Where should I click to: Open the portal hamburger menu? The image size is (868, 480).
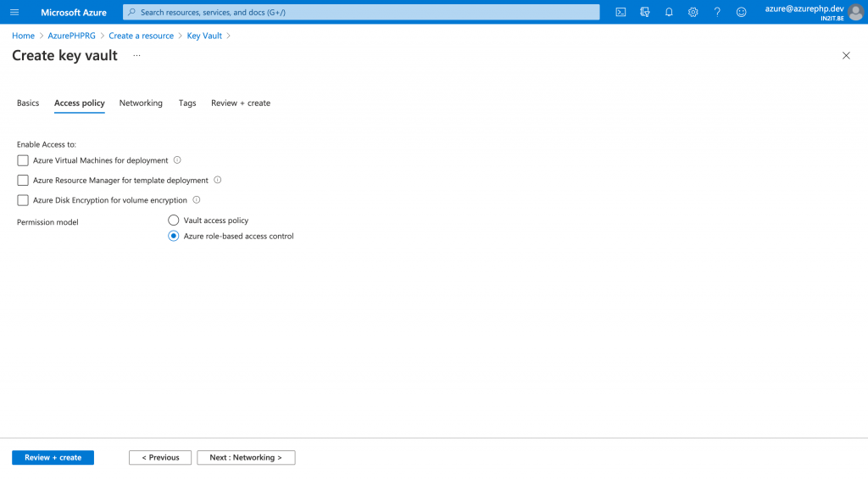14,12
